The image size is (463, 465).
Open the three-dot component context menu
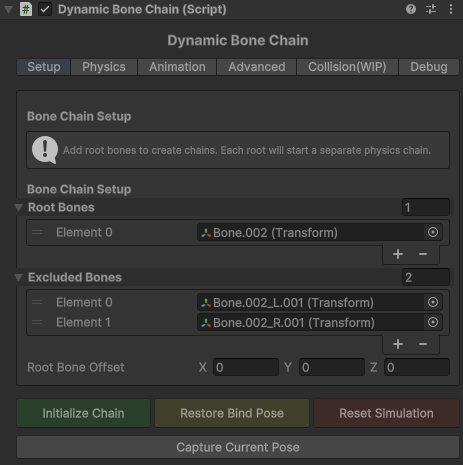pos(451,9)
